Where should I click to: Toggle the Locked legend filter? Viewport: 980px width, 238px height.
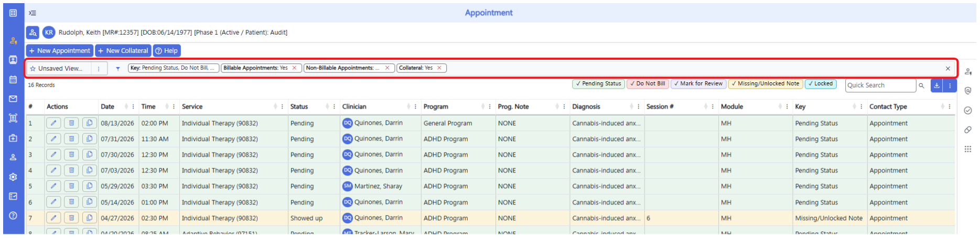pos(821,84)
